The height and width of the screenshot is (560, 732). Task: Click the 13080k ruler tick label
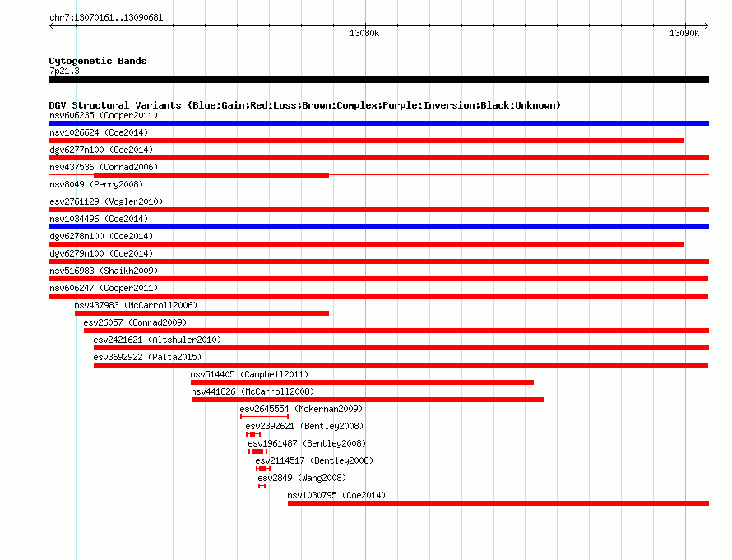364,33
